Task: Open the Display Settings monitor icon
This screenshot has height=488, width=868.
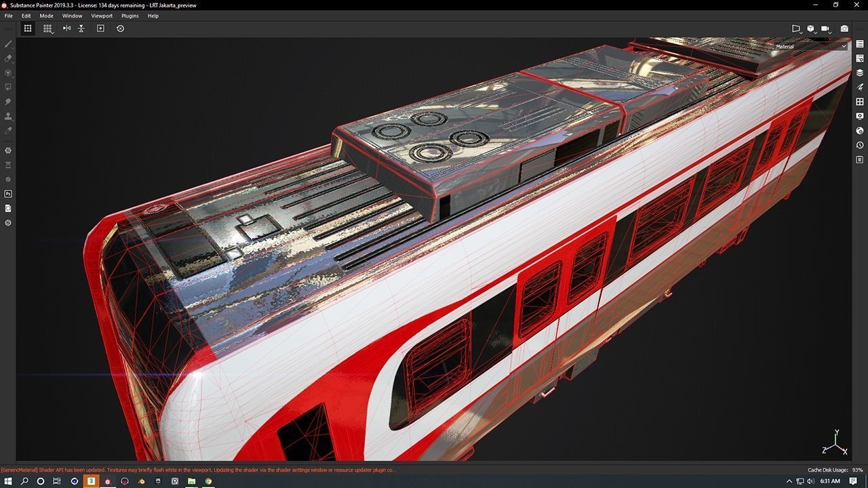Action: (860, 117)
